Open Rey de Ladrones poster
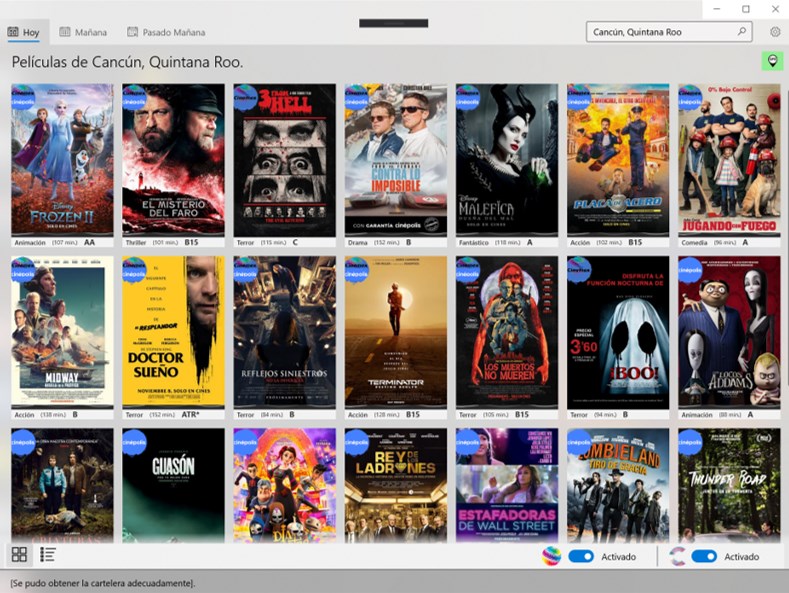 [396, 486]
